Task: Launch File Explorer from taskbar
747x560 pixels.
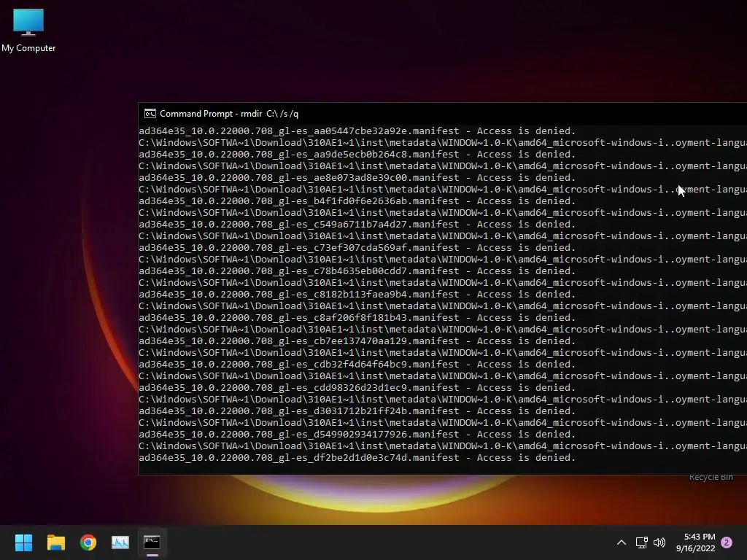Action: point(55,542)
